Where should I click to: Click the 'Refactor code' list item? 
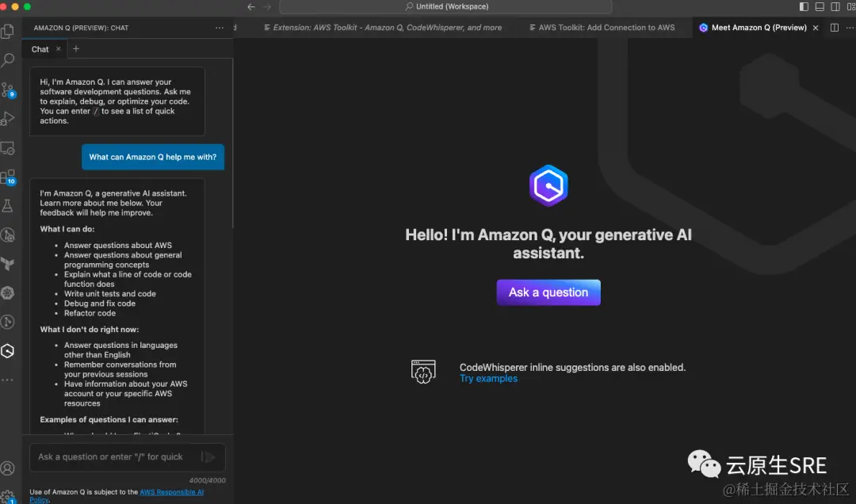tap(90, 314)
